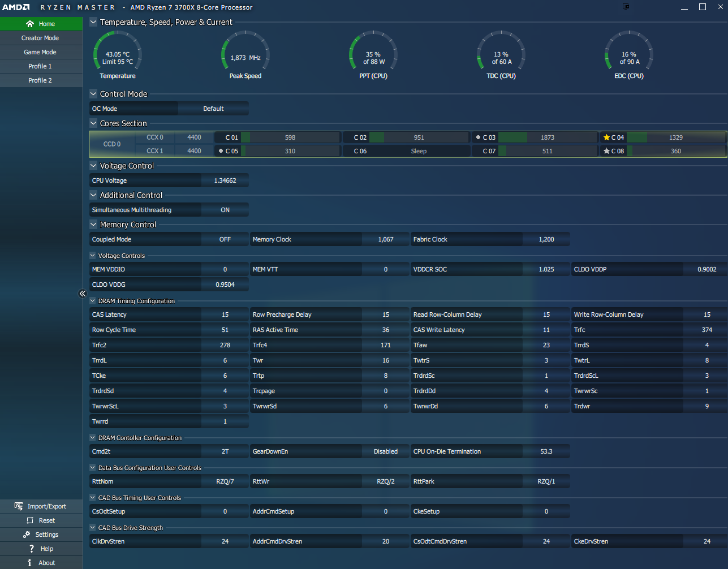The image size is (728, 569).
Task: Click CPU On-Die Termination value 53.3
Action: pyautogui.click(x=546, y=451)
